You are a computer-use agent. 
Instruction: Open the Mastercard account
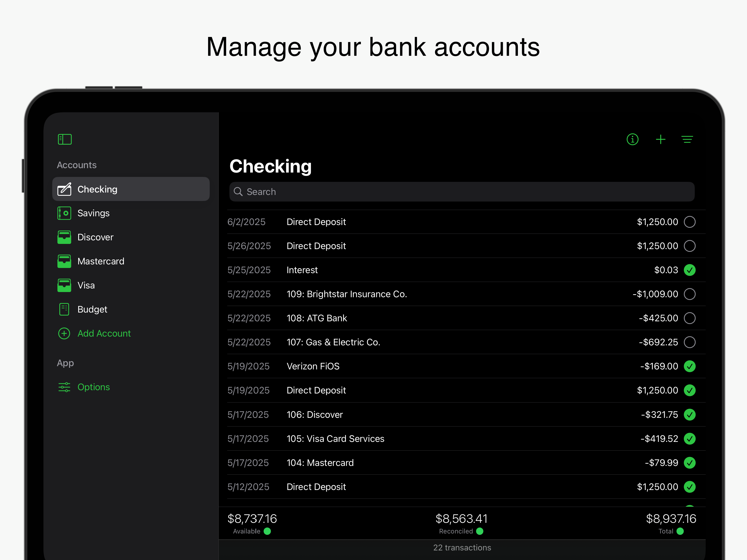click(131, 261)
